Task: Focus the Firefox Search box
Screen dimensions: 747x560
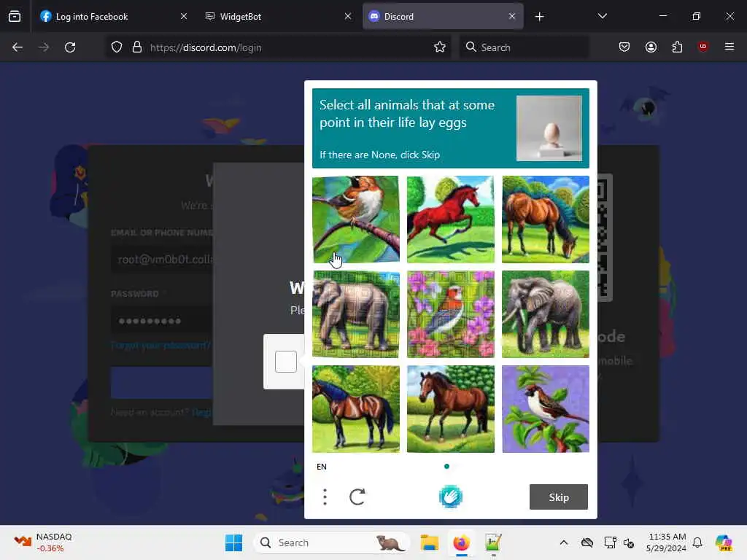Action: point(524,47)
